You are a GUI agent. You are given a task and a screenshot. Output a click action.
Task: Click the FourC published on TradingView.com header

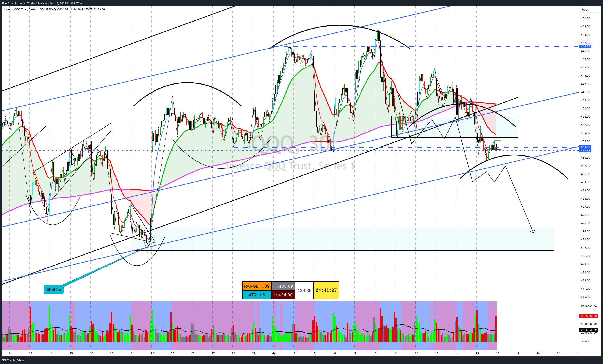pos(42,3)
